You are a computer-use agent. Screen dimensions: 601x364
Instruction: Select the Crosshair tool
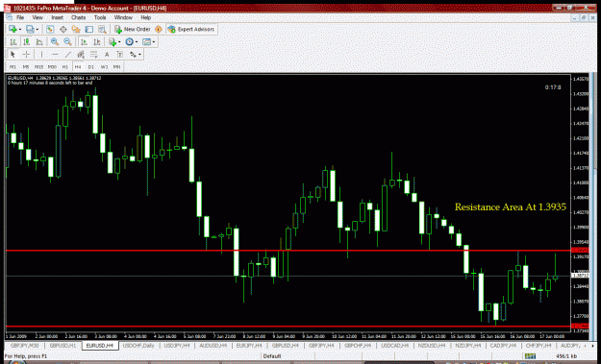pyautogui.click(x=26, y=55)
